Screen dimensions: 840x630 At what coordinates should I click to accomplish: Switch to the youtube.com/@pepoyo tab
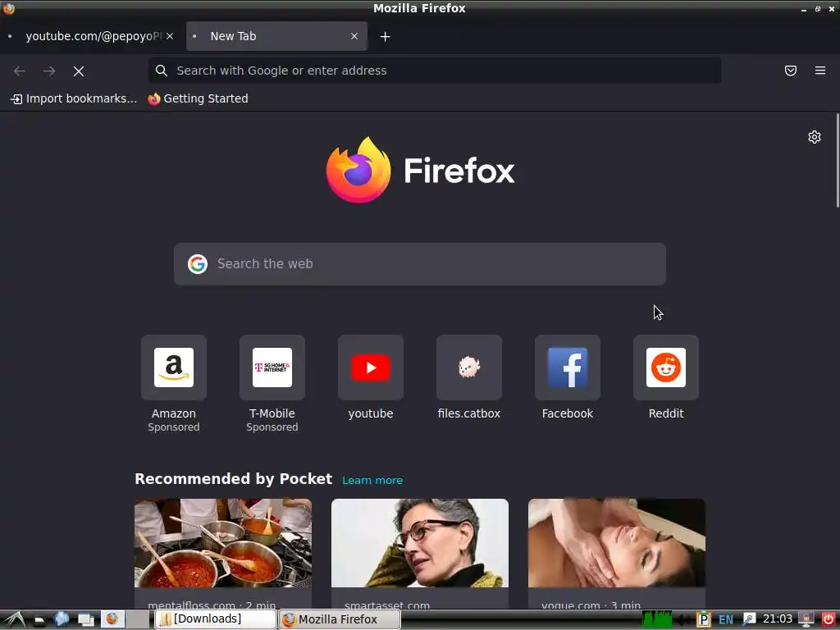pyautogui.click(x=92, y=36)
